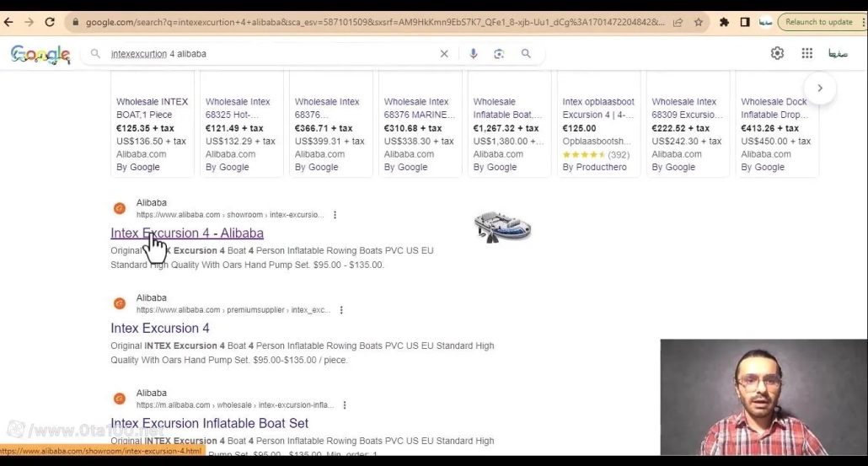Open the Chrome extensions puzzle icon
868x466 pixels.
pos(724,22)
